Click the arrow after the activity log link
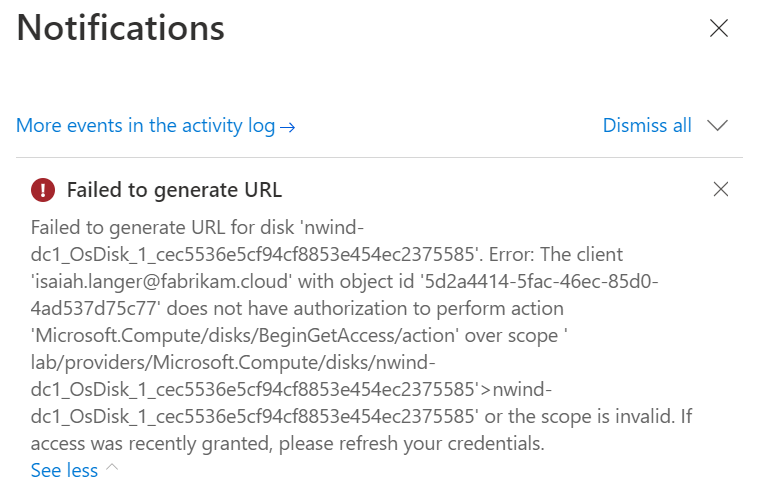757x490 pixels. 288,127
